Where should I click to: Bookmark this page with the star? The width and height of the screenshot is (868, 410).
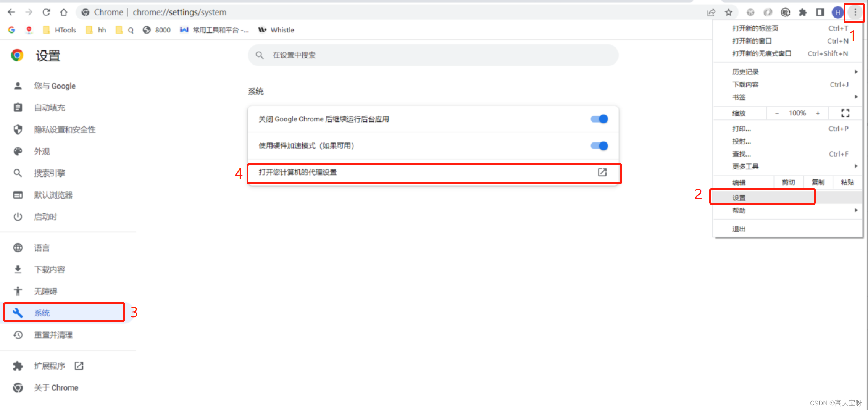(729, 13)
